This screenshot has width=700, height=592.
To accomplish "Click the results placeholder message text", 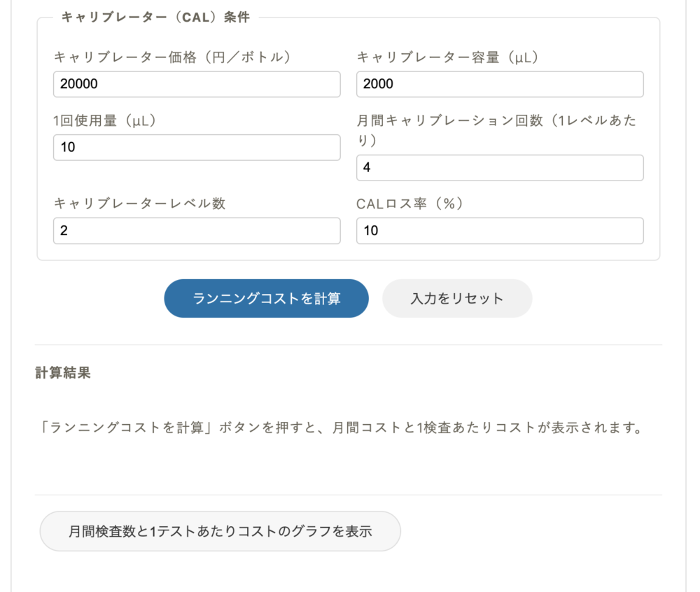I will click(x=342, y=428).
